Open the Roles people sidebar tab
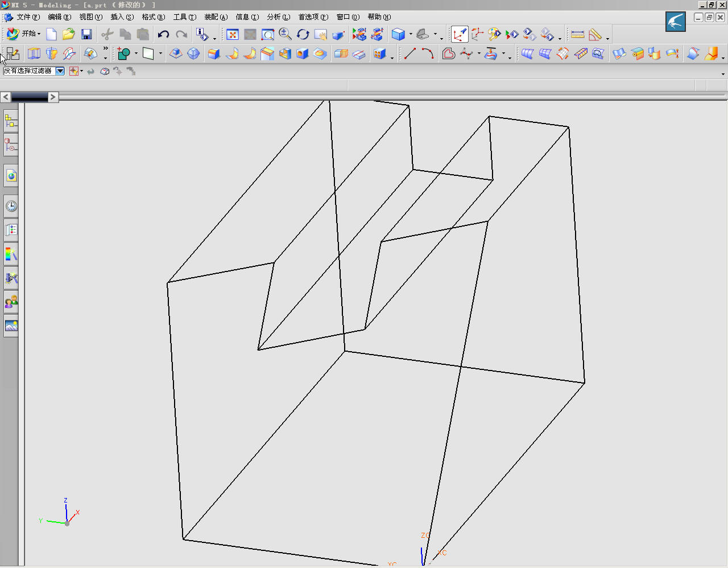 (x=11, y=302)
